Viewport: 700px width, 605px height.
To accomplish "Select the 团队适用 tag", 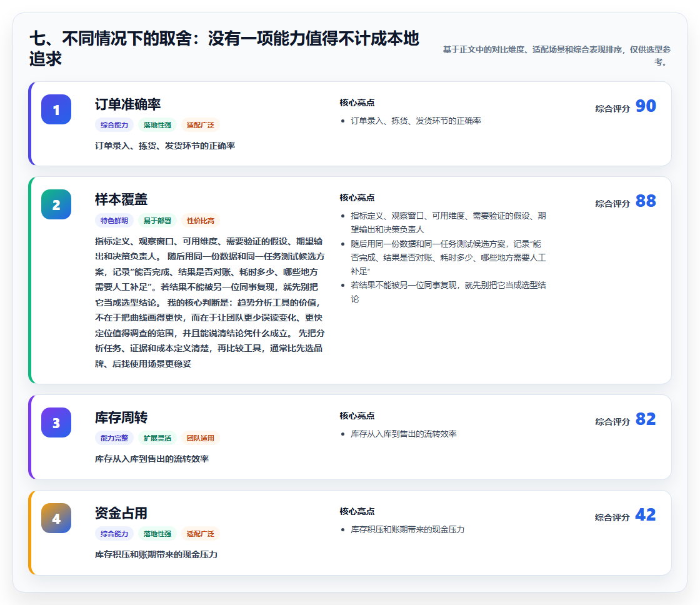I will 201,438.
